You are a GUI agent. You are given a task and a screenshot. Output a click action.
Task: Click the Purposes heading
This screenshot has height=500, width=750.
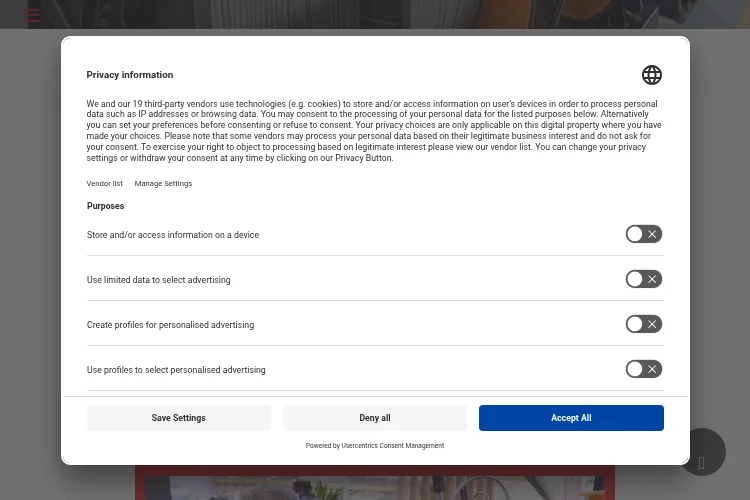pyautogui.click(x=105, y=206)
